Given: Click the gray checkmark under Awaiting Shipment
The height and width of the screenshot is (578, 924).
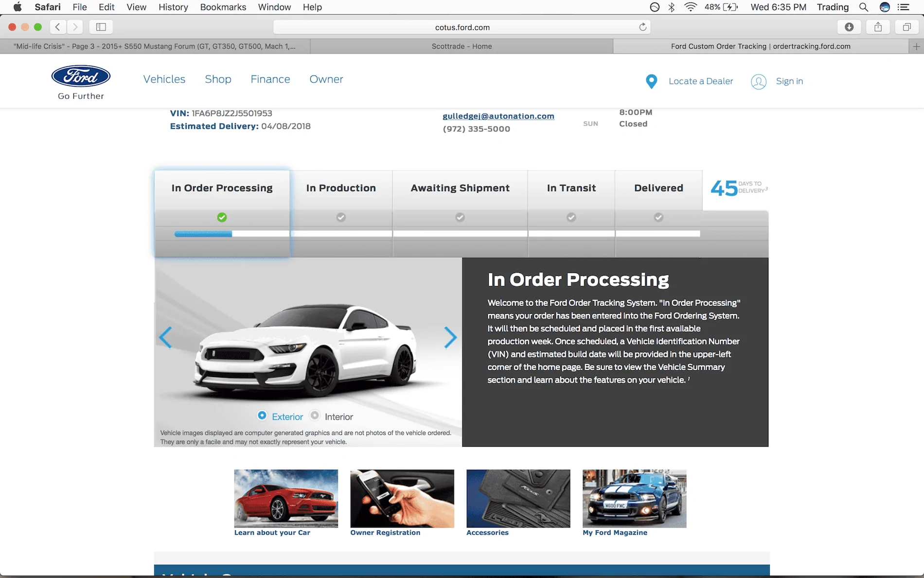Looking at the screenshot, I should pos(460,217).
